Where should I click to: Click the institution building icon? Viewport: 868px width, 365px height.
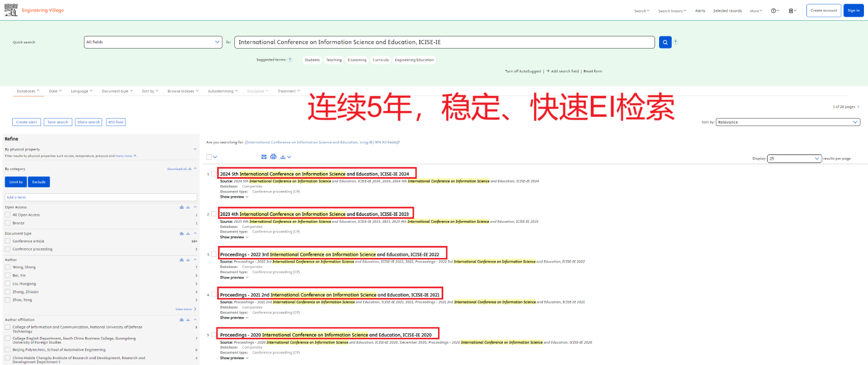click(793, 10)
